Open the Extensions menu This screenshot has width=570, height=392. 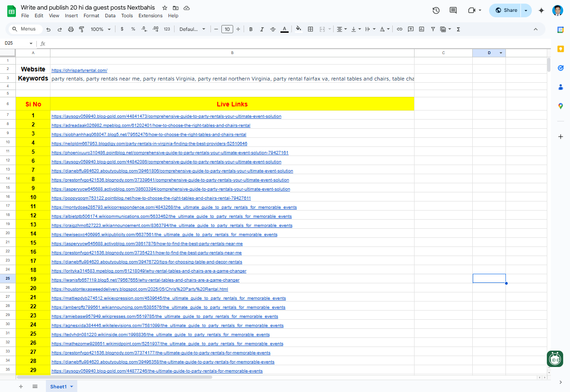coord(150,15)
